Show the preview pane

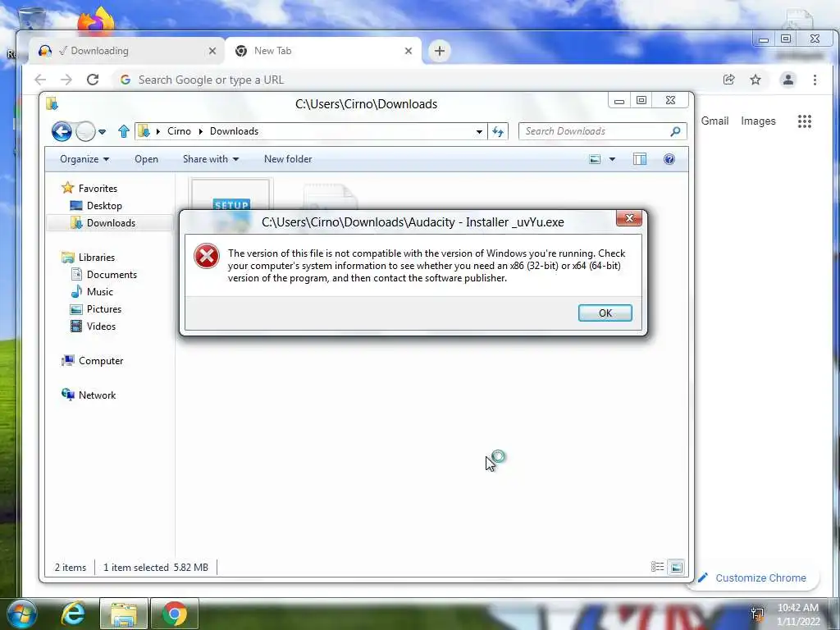640,159
